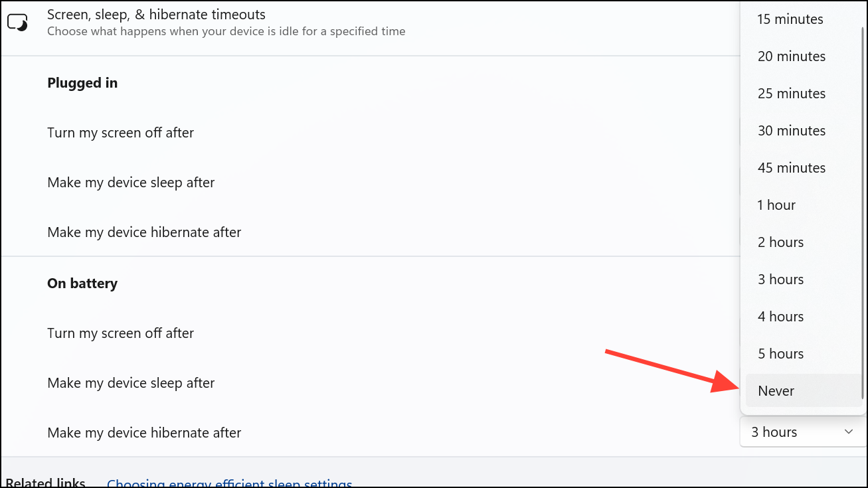868x488 pixels.
Task: Pick 5 hours from the timeout list
Action: point(781,354)
